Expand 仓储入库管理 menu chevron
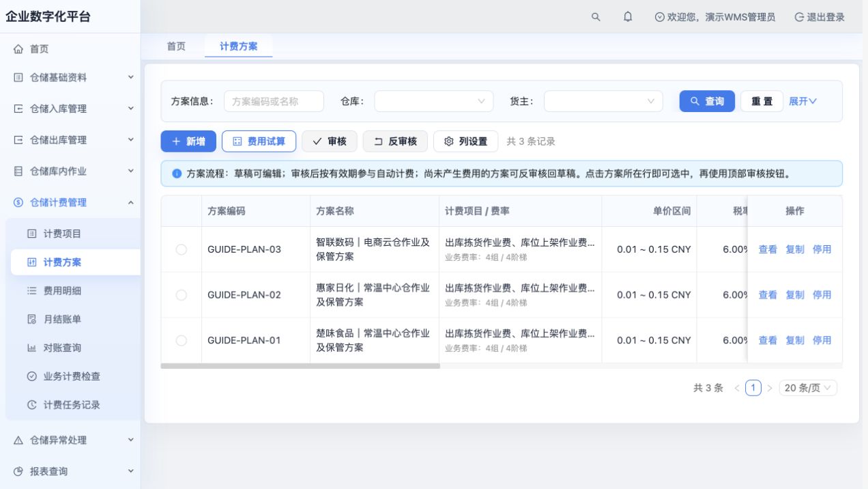 tap(131, 108)
